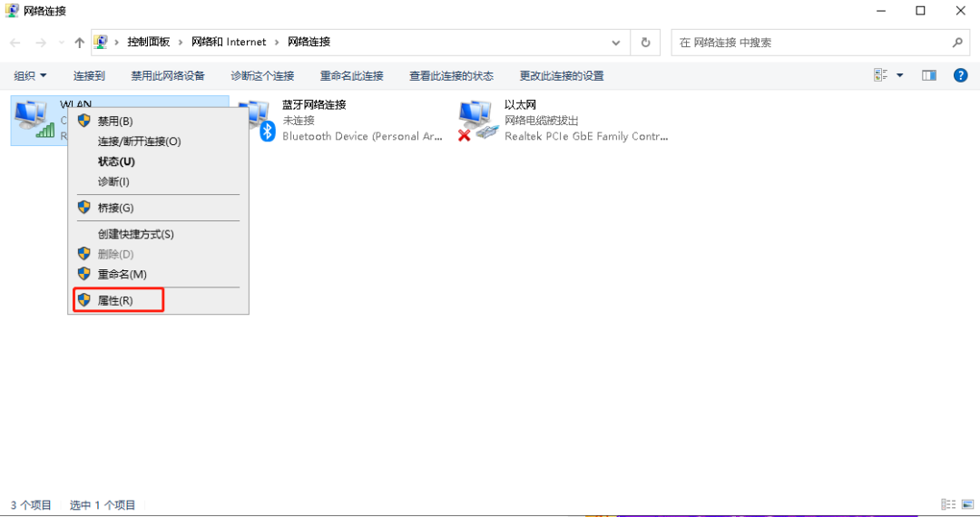Click 重命名此连接 toolbar button

(352, 75)
